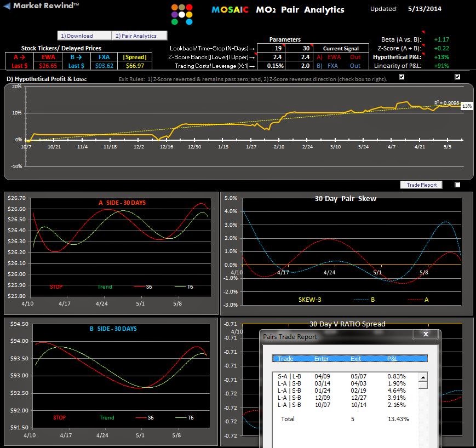
Task: Click the lower Z-Score band 2.4 cell
Action: click(x=271, y=57)
